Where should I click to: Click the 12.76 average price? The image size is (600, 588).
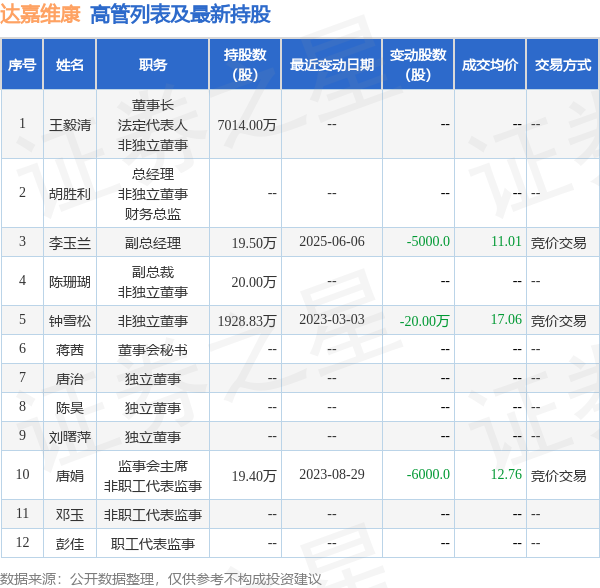pos(506,475)
